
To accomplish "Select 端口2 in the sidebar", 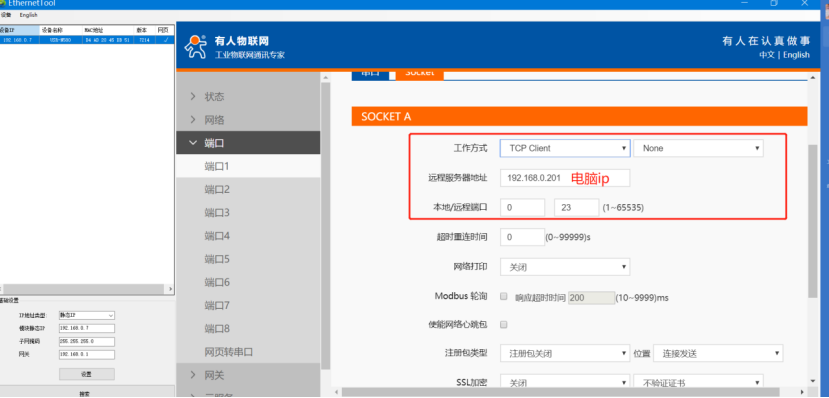I will point(217,189).
